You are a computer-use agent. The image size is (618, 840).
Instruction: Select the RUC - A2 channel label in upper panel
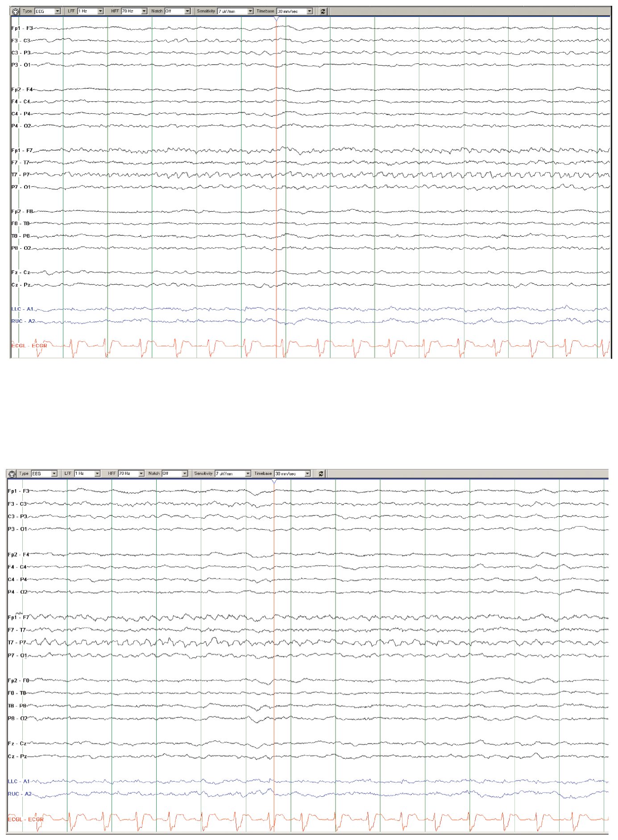(x=23, y=321)
